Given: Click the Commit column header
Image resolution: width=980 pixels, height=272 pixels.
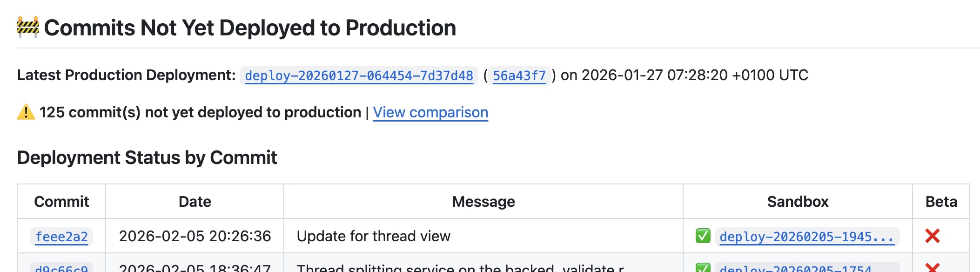Looking at the screenshot, I should pos(61,202).
